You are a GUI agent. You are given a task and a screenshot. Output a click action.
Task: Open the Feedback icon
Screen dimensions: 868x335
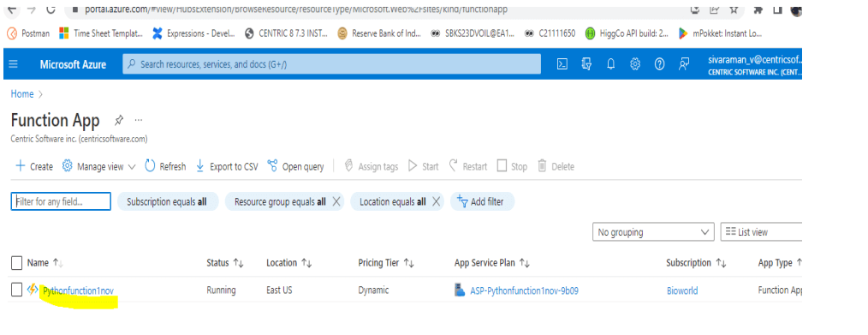click(x=684, y=64)
